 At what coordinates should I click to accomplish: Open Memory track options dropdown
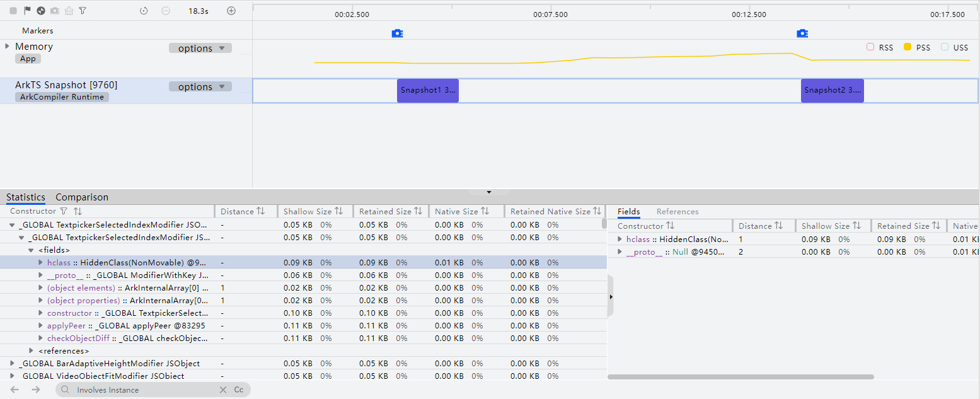[200, 48]
